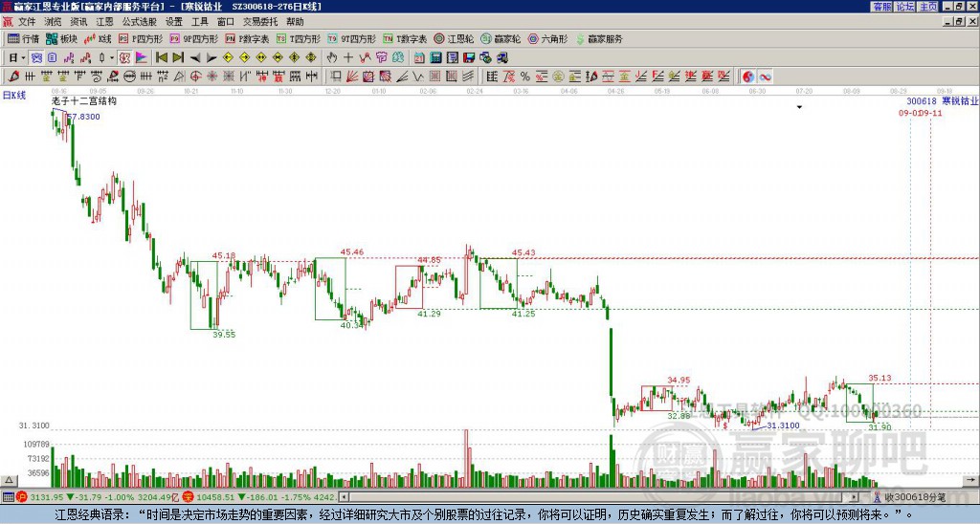Click the yin-yang Taiji icon

tap(748, 76)
